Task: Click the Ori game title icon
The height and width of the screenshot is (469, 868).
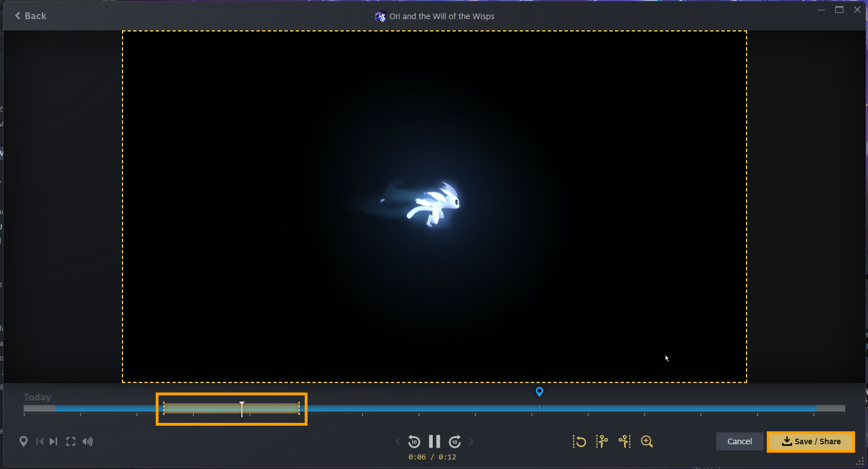Action: pyautogui.click(x=381, y=16)
